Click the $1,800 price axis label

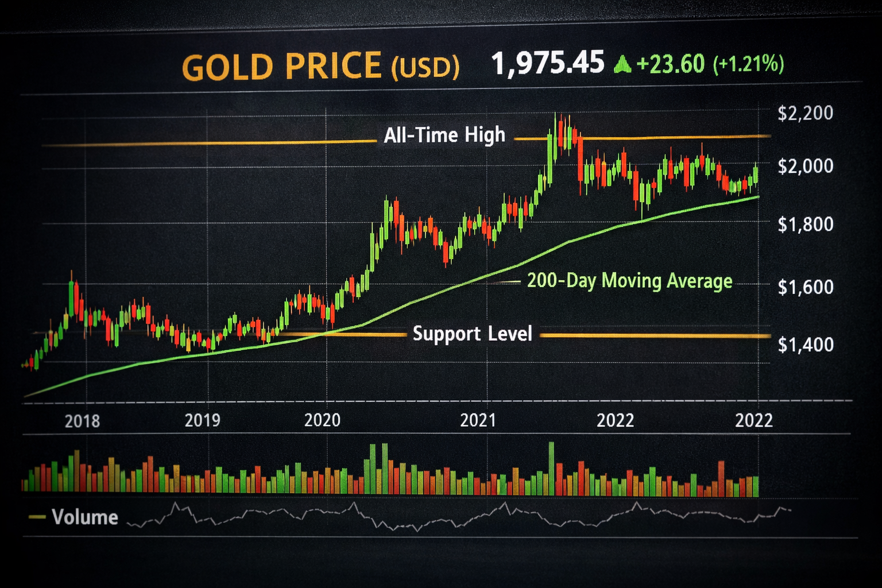coord(805,224)
